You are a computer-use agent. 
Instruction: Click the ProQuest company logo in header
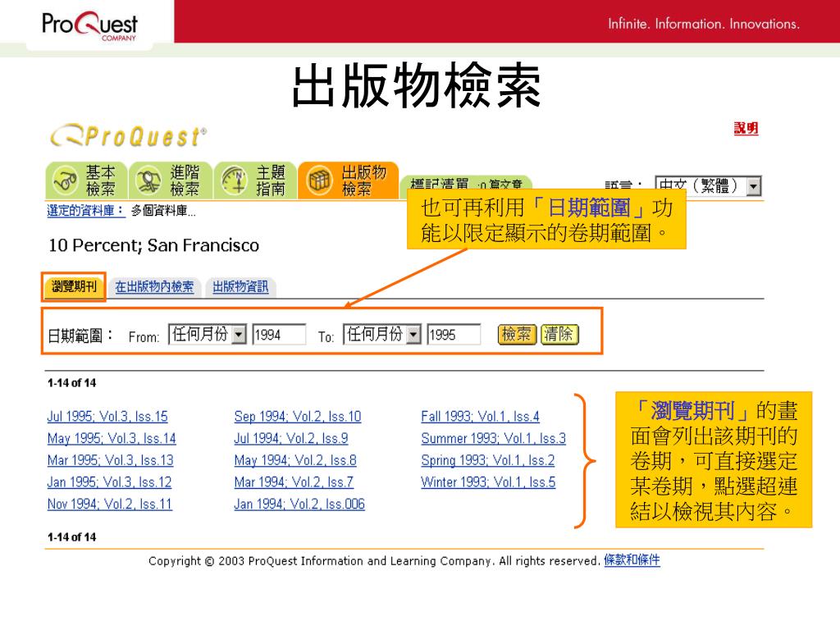click(89, 25)
